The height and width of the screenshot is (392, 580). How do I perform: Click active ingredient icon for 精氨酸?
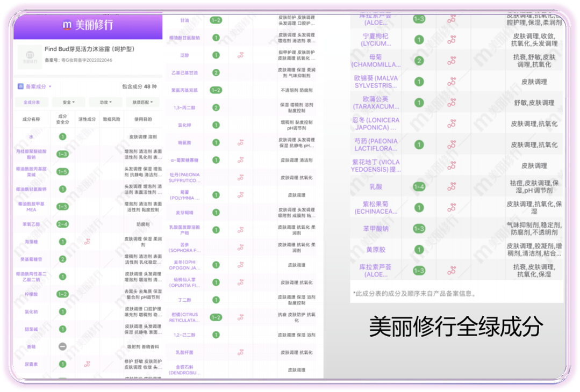(x=240, y=143)
